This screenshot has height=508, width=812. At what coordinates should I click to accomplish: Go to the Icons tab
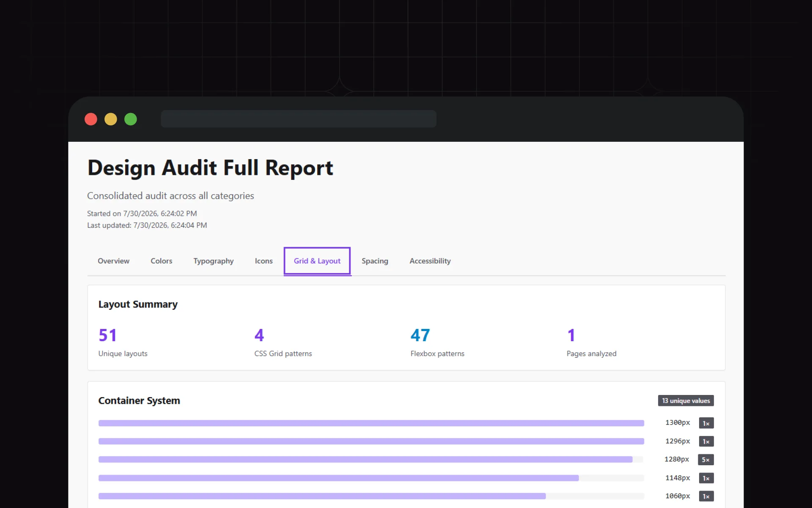tap(263, 261)
